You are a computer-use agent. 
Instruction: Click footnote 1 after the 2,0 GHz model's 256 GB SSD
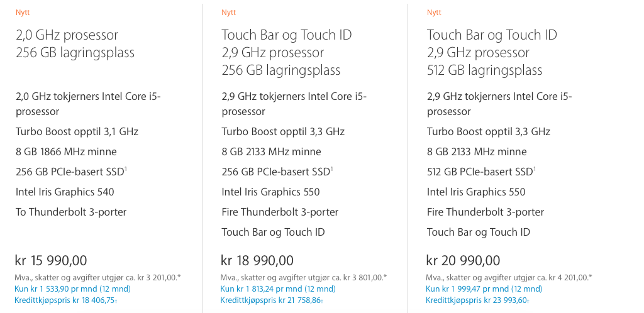click(x=126, y=168)
